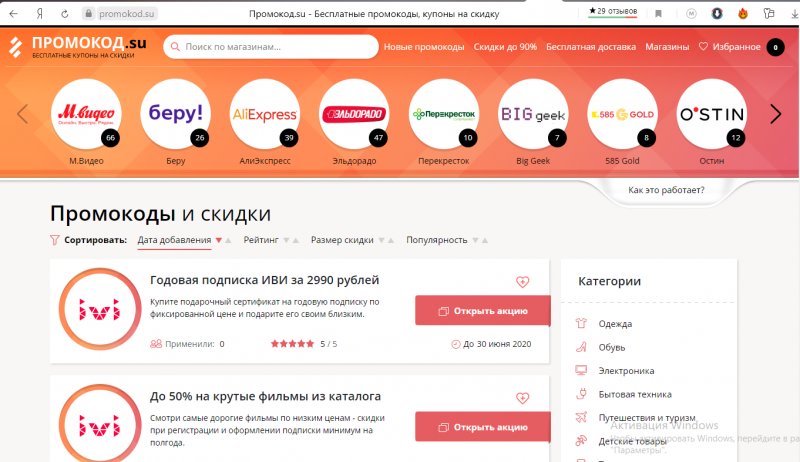This screenshot has width=800, height=462.
Task: Sort by Размер скидки
Action: pyautogui.click(x=342, y=240)
